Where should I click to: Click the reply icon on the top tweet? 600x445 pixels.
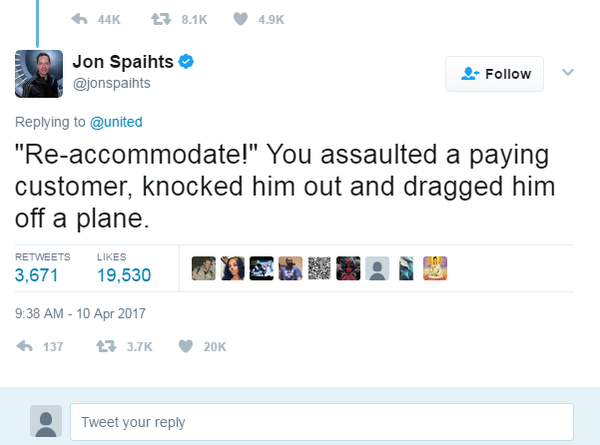[81, 18]
